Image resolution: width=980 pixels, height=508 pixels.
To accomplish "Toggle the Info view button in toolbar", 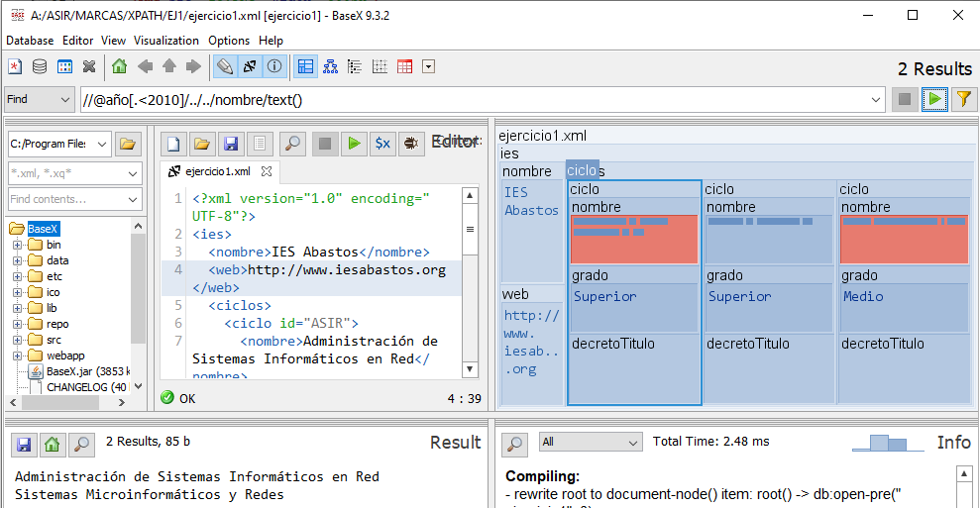I will coord(274,67).
